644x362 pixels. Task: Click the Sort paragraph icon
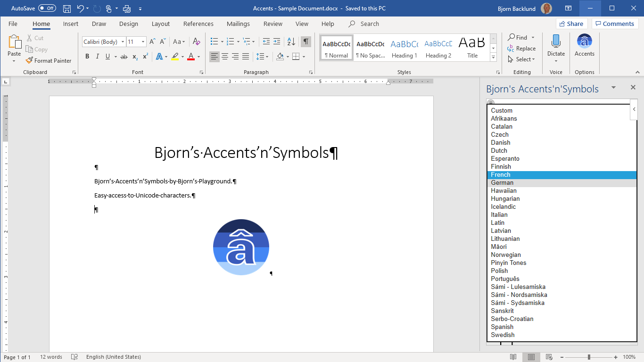(291, 42)
